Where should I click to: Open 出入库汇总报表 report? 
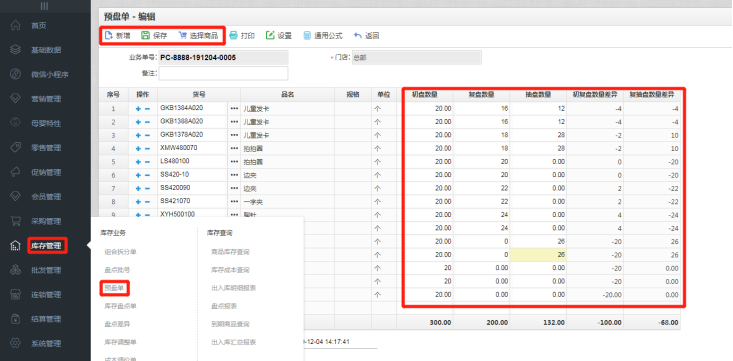point(233,342)
